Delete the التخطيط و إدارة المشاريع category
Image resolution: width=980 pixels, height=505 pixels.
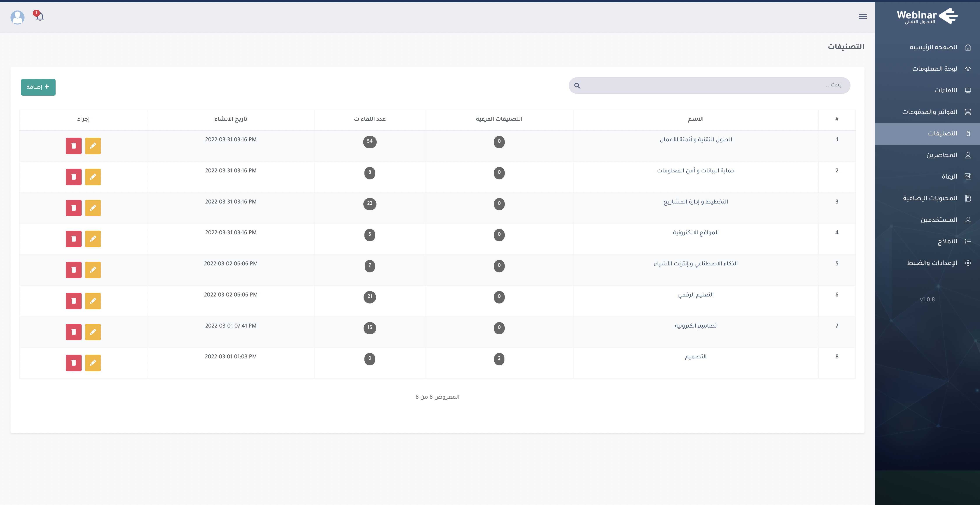click(74, 208)
